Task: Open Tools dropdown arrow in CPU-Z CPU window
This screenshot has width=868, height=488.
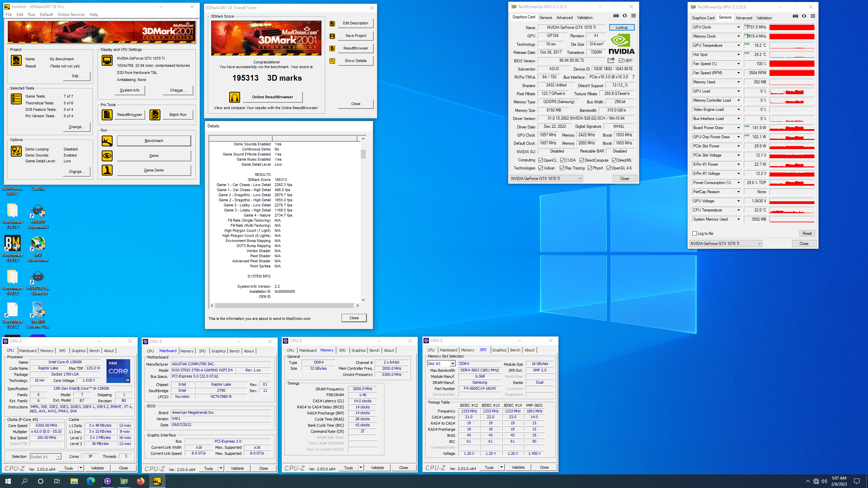Action: point(81,468)
